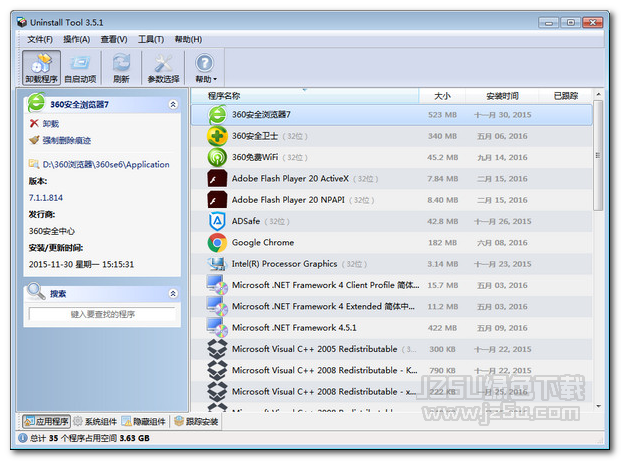Image resolution: width=621 pixels, height=461 pixels.
Task: Sort by 已跟踪 column header
Action: (566, 96)
